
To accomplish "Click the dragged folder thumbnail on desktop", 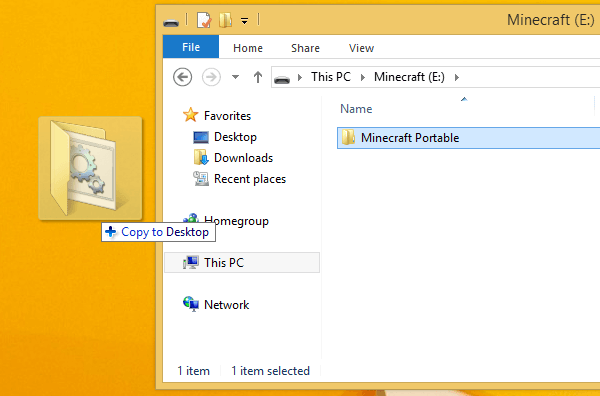I will [x=90, y=168].
